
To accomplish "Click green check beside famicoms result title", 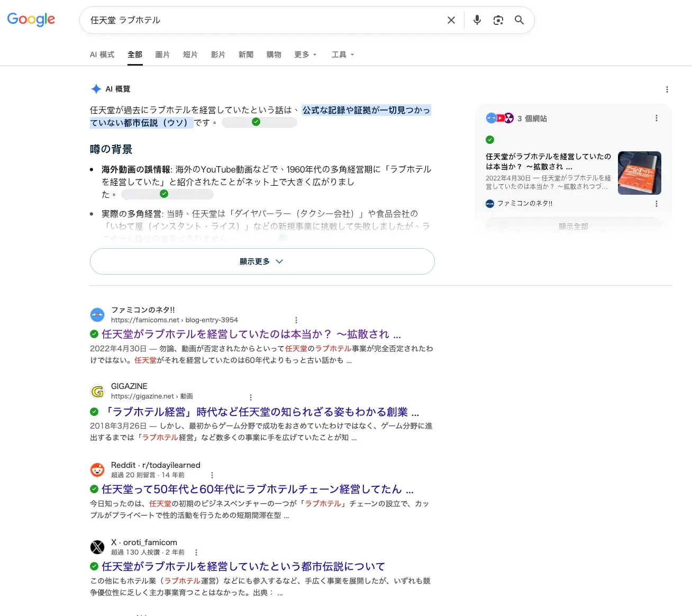I will (94, 334).
